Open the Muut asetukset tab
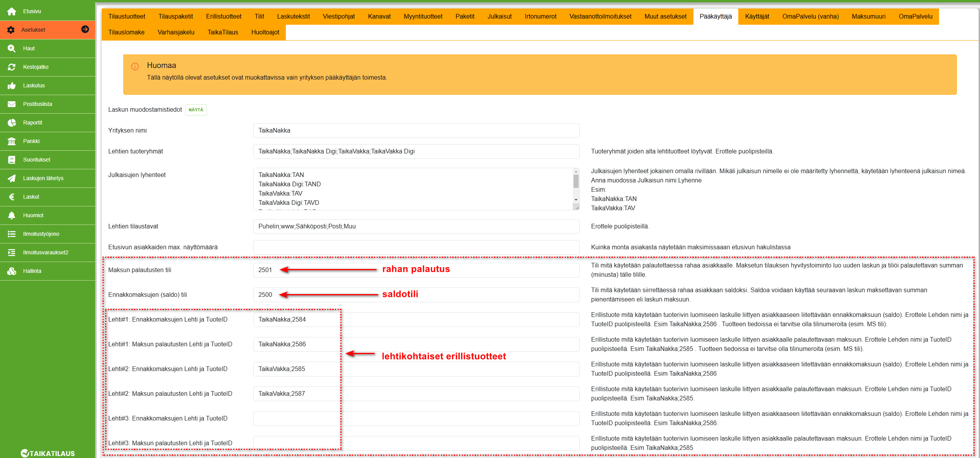 [x=666, y=16]
